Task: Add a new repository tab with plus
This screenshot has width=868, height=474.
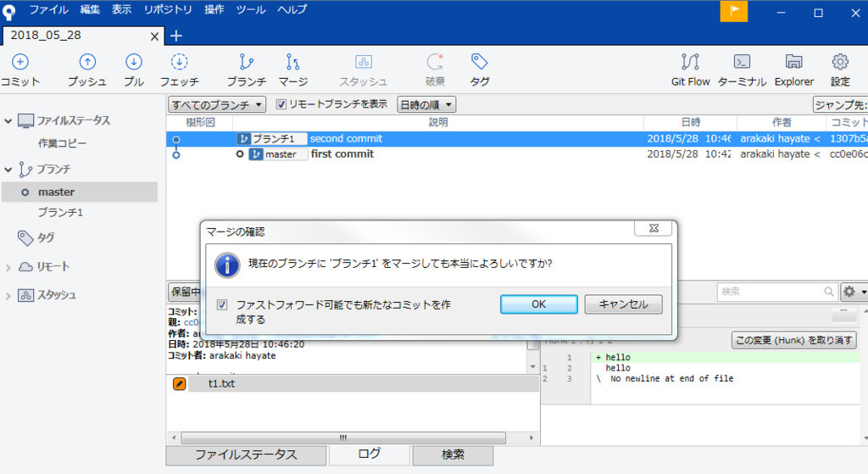Action: [x=176, y=36]
